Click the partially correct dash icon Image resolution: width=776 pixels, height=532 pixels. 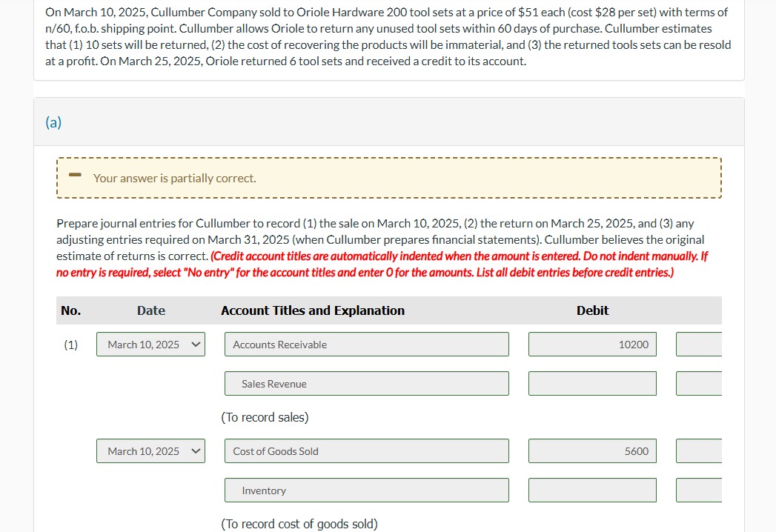pos(75,175)
